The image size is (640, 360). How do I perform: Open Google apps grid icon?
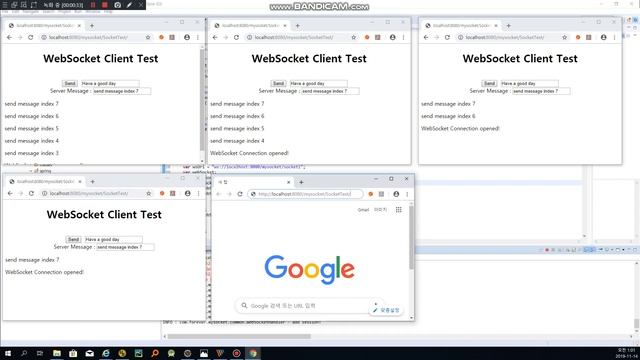tap(398, 209)
